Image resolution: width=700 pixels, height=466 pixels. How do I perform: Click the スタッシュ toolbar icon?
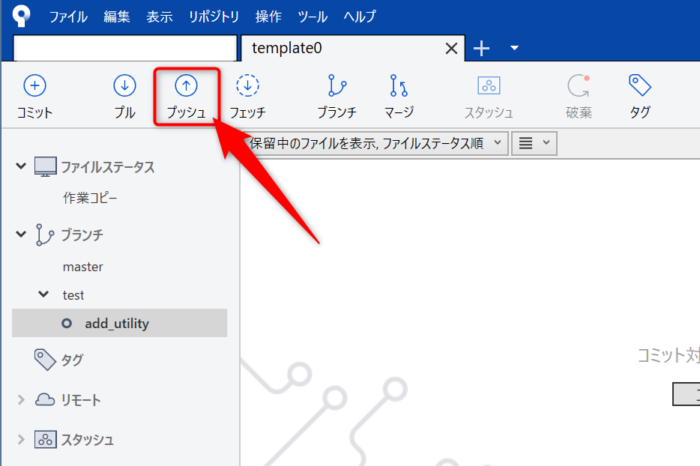pyautogui.click(x=488, y=87)
